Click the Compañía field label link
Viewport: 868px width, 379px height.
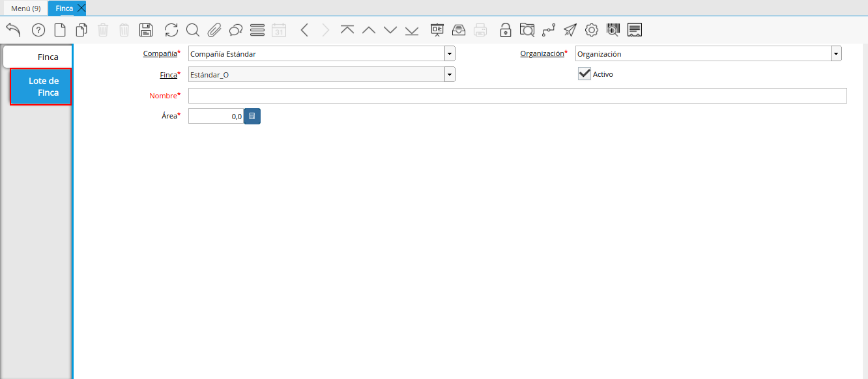coord(160,53)
